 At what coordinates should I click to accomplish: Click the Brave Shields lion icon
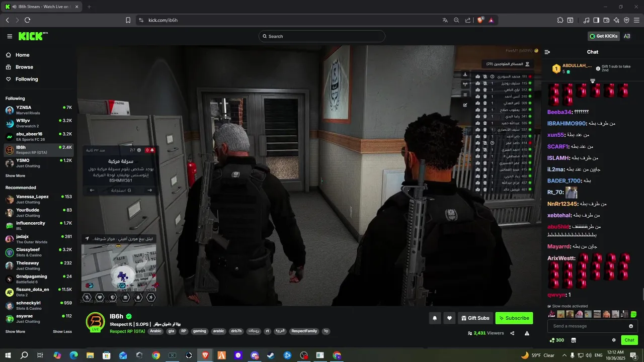point(480,20)
